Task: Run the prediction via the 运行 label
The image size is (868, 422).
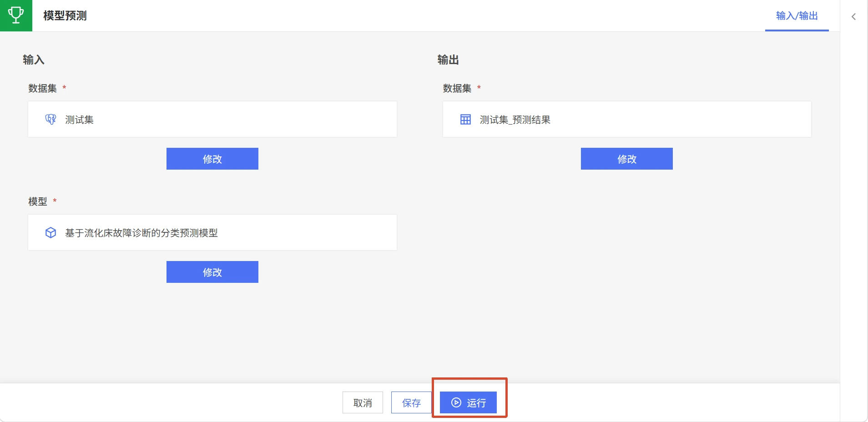Action: coord(476,403)
